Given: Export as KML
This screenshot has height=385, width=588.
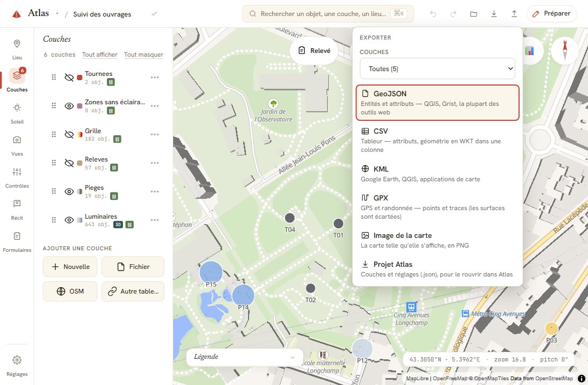Looking at the screenshot, I should coord(437,174).
